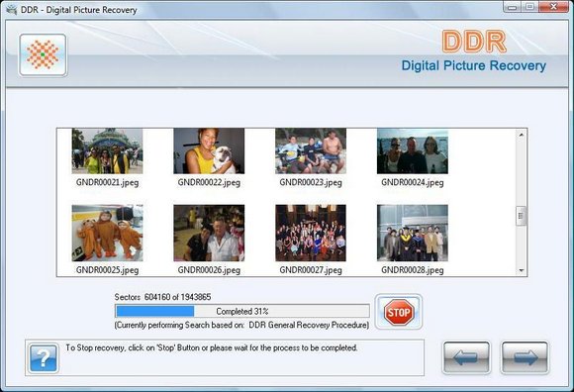Select thumbnail of GNDR00021.jpeg
The width and height of the screenshot is (574, 392).
click(107, 150)
